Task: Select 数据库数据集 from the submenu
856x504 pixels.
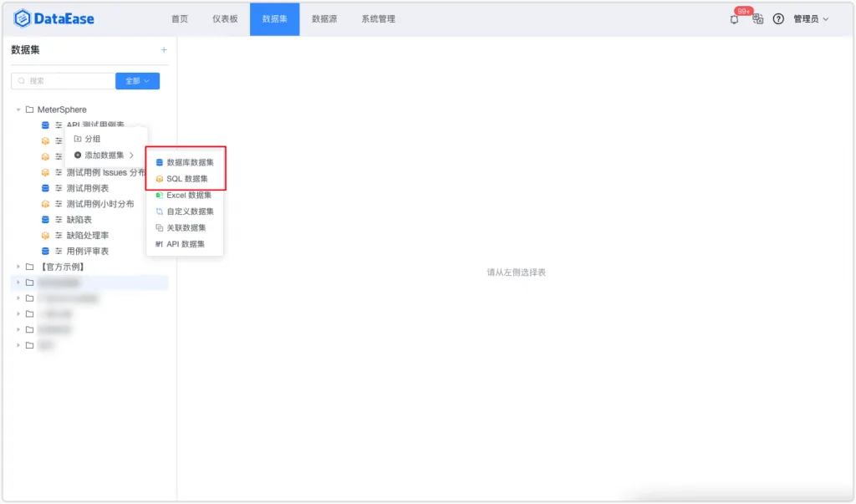Action: [x=185, y=162]
